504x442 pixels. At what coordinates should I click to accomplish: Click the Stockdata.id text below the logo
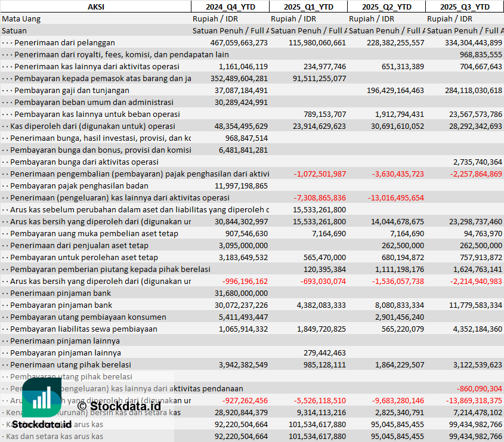(x=42, y=425)
